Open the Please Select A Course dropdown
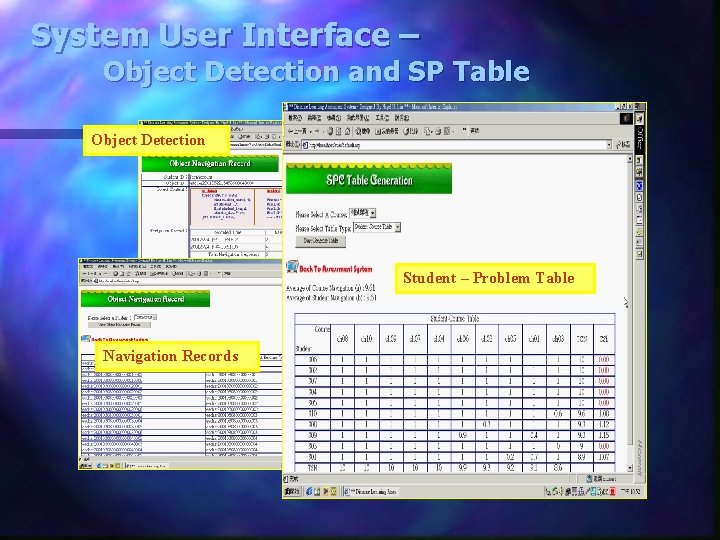The image size is (720, 540). click(363, 213)
